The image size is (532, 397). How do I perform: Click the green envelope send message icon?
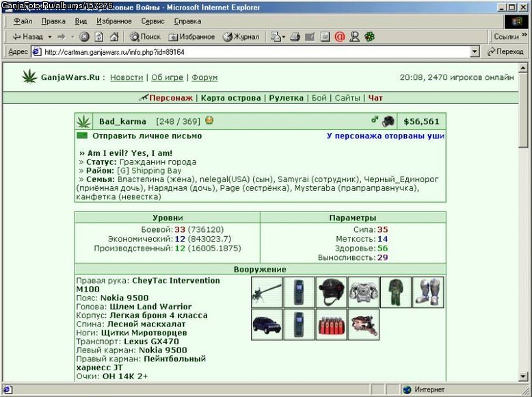click(82, 136)
